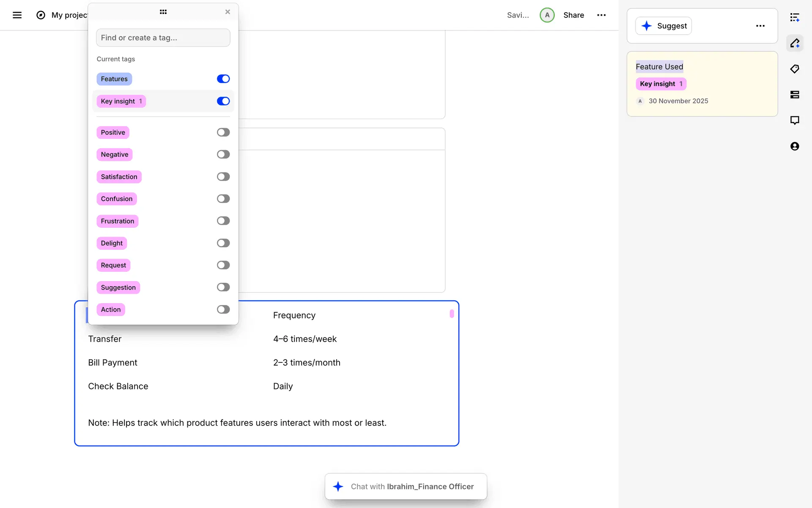Open the hamburger navigation menu
The width and height of the screenshot is (812, 508).
(x=17, y=15)
